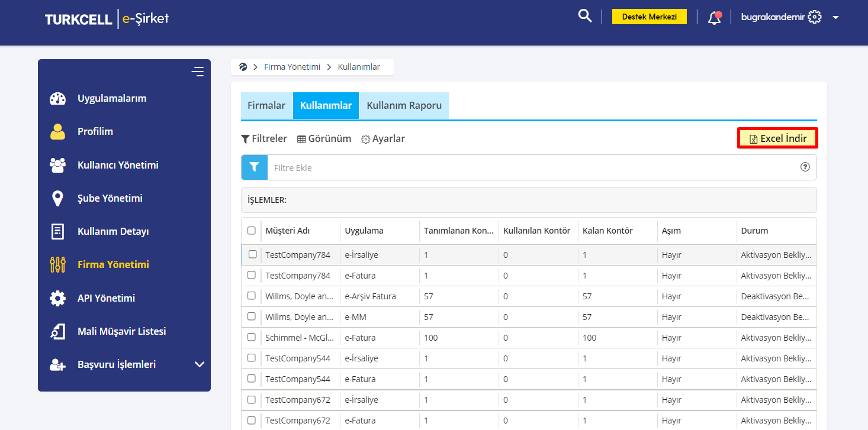Check the TestCompany672 e-İrsaliye row checkbox
Viewport: 868px width, 430px height.
[252, 399]
